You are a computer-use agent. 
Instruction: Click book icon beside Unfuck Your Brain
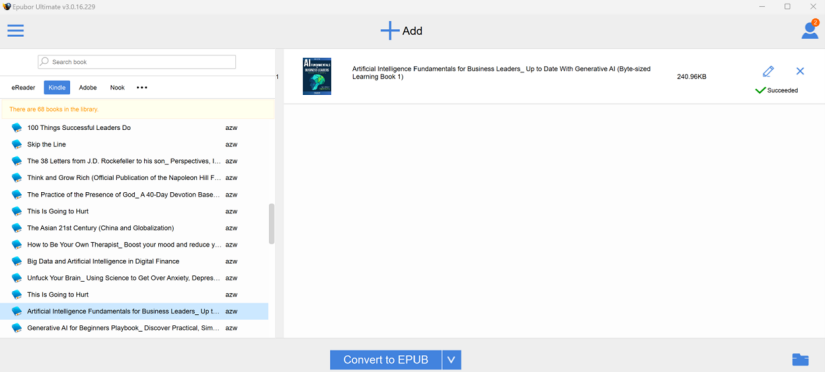click(17, 278)
